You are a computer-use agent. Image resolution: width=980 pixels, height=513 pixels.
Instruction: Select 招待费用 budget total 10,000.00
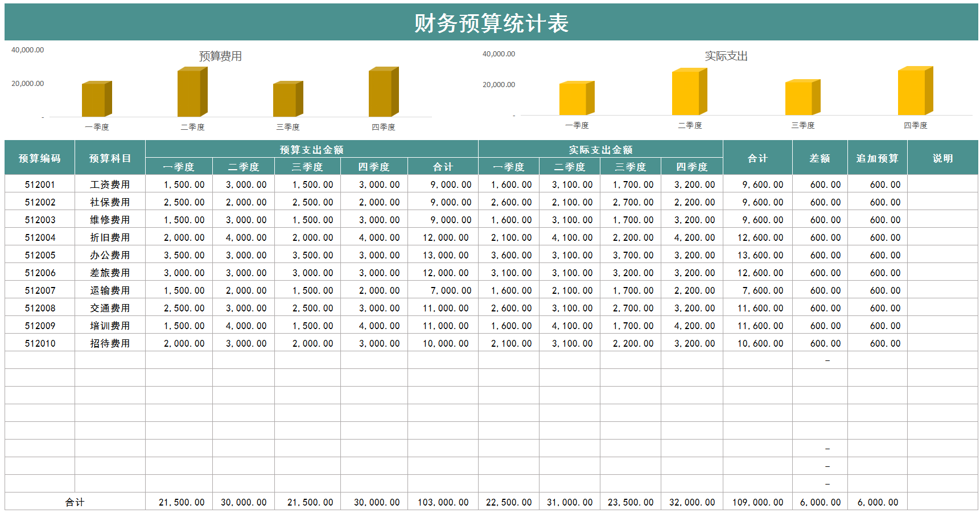[443, 343]
